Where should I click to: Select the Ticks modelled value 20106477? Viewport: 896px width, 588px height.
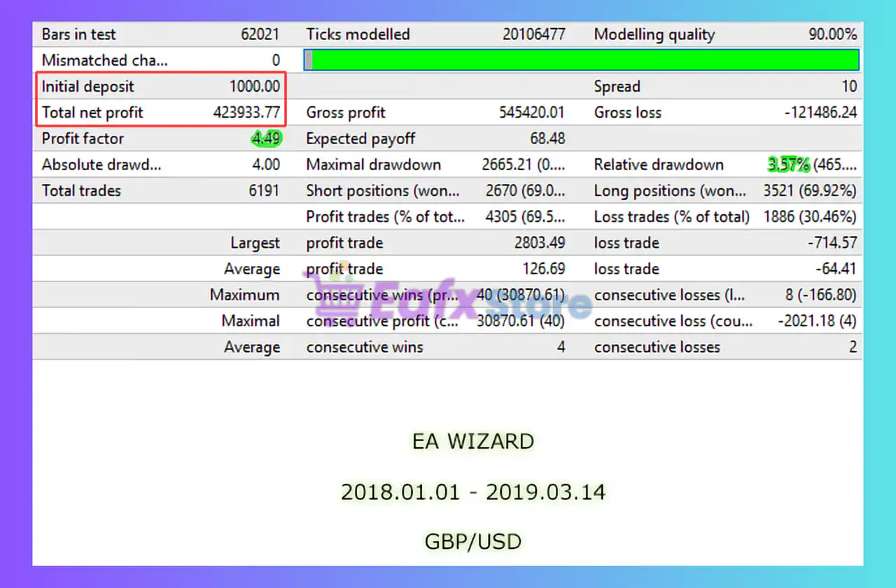(533, 34)
